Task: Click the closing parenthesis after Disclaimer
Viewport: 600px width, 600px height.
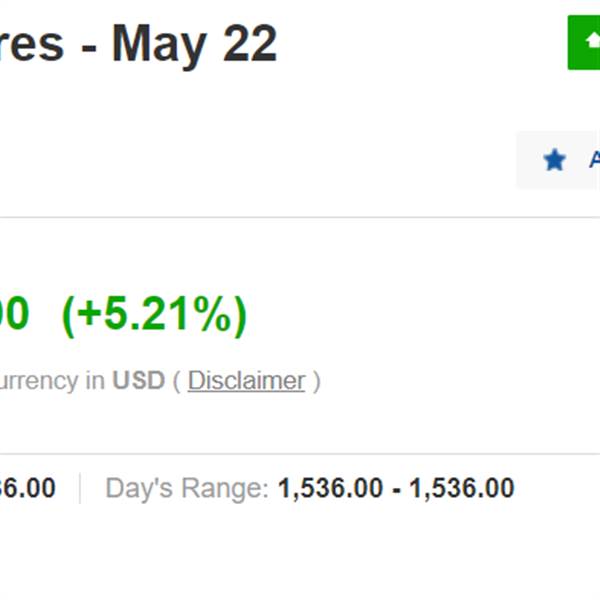Action: click(x=316, y=382)
